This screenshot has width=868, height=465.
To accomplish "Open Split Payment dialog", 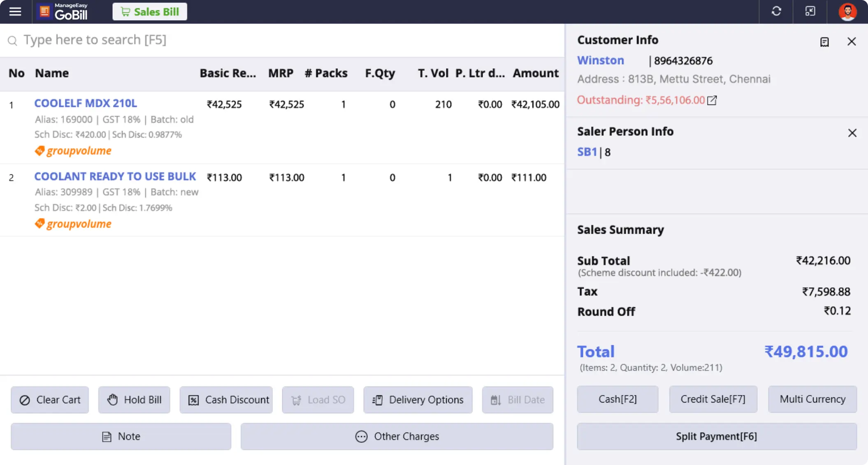I will pos(717,436).
